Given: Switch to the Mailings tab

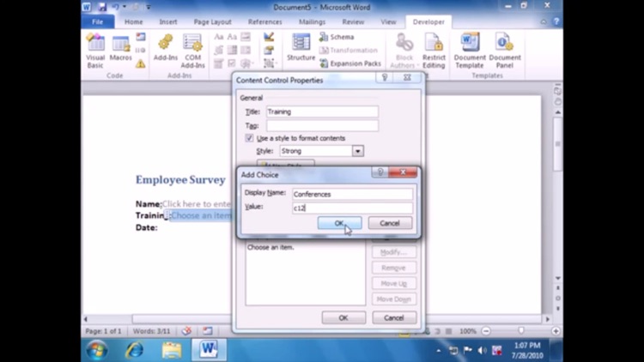Looking at the screenshot, I should 312,21.
